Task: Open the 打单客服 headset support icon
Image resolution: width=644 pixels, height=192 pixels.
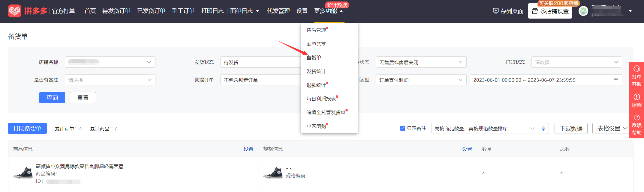Action: point(636,69)
